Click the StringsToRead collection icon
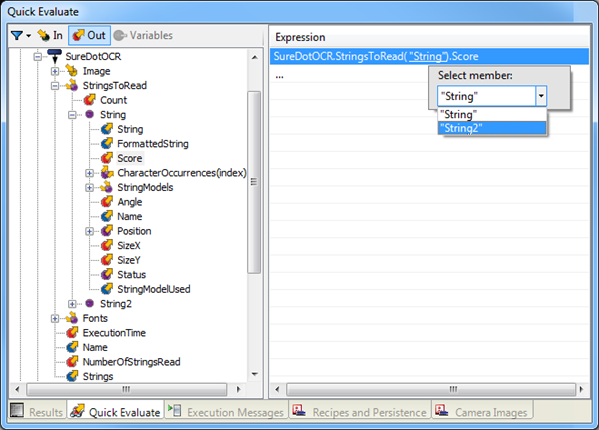 (72, 85)
